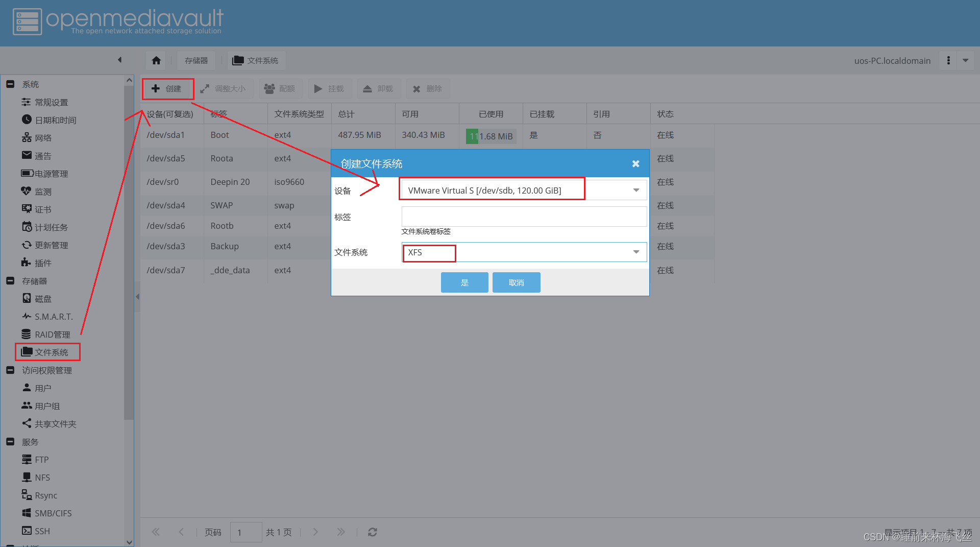Refresh the filesystem grid
980x547 pixels.
pos(373,532)
